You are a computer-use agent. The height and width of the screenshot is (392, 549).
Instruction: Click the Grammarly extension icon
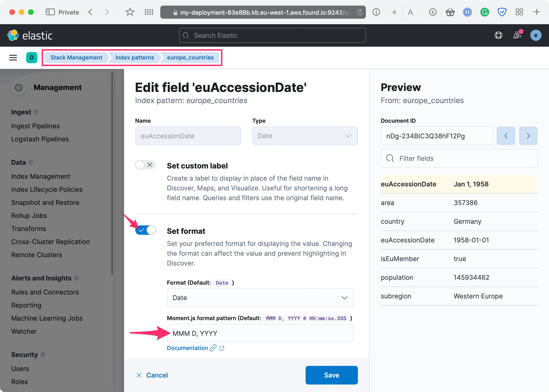pos(485,12)
